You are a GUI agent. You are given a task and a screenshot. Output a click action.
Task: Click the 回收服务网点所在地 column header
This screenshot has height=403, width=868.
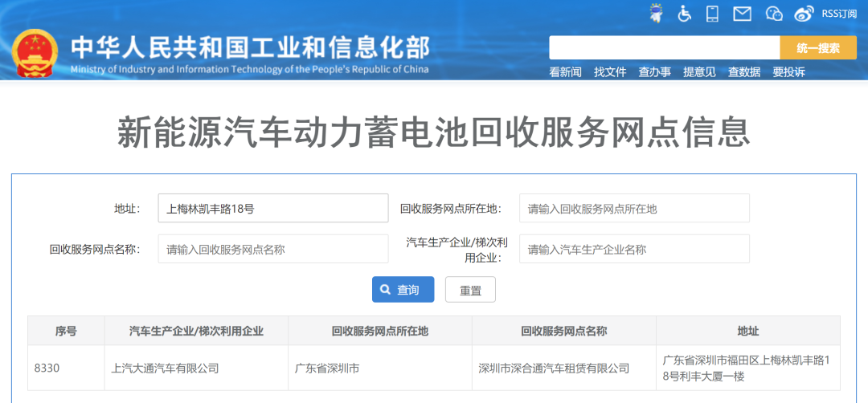(x=380, y=331)
